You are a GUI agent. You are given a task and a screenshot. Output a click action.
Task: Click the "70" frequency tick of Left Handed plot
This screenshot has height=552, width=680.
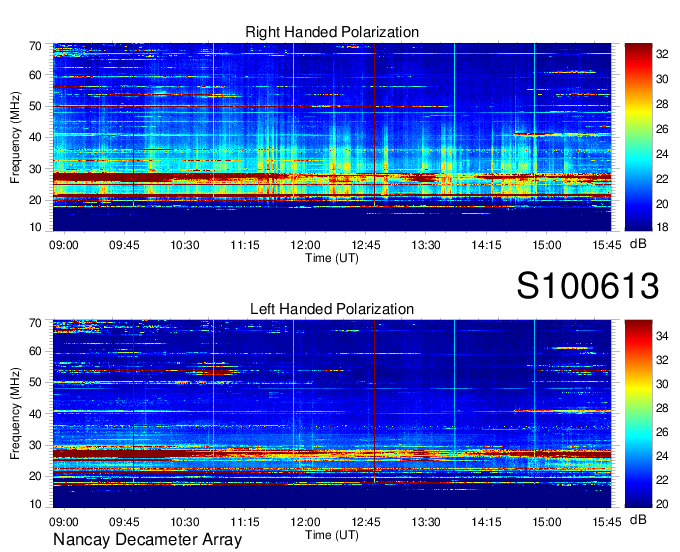pyautogui.click(x=35, y=323)
